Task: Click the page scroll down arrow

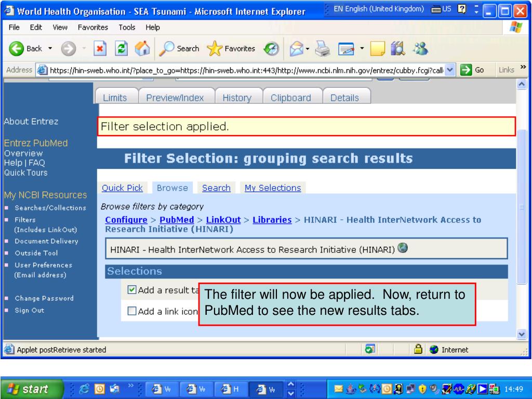Action: pyautogui.click(x=522, y=334)
